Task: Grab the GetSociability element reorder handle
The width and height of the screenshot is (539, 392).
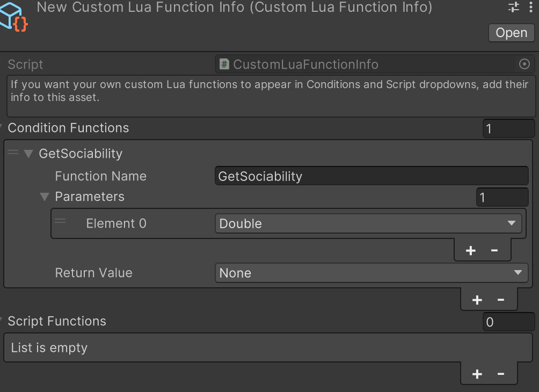Action: 13,152
